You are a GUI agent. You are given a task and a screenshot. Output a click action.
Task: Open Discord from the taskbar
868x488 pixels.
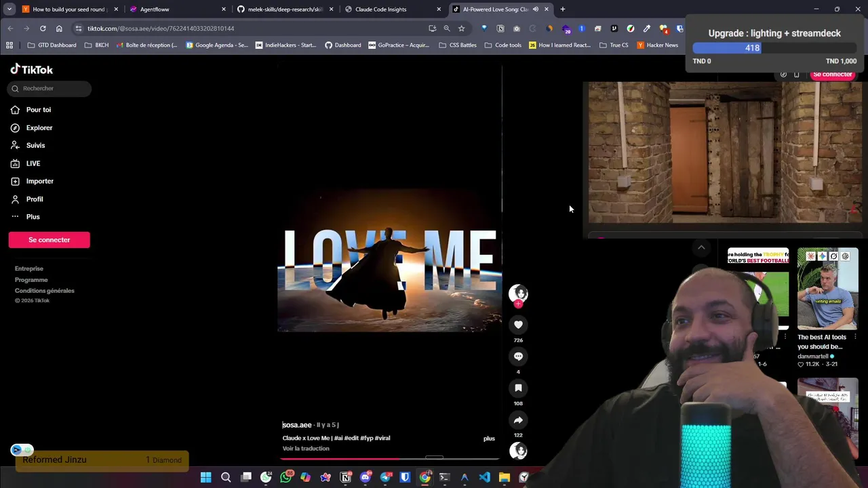click(366, 478)
